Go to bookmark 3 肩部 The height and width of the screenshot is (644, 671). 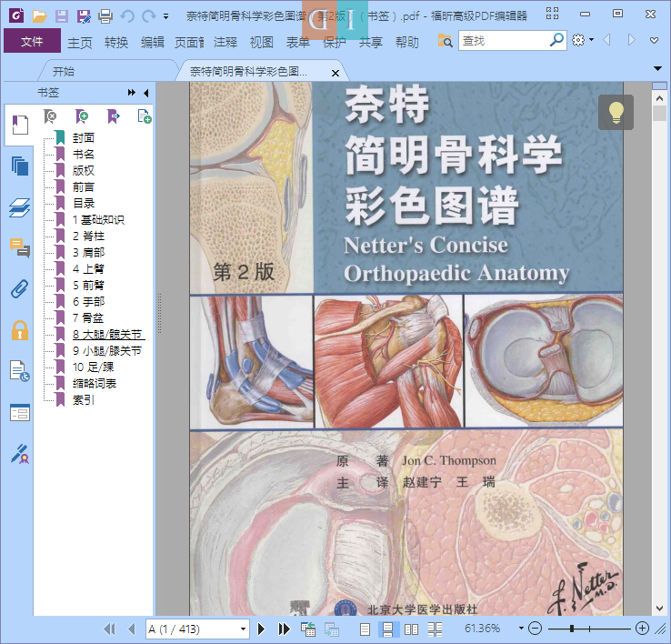click(x=88, y=253)
